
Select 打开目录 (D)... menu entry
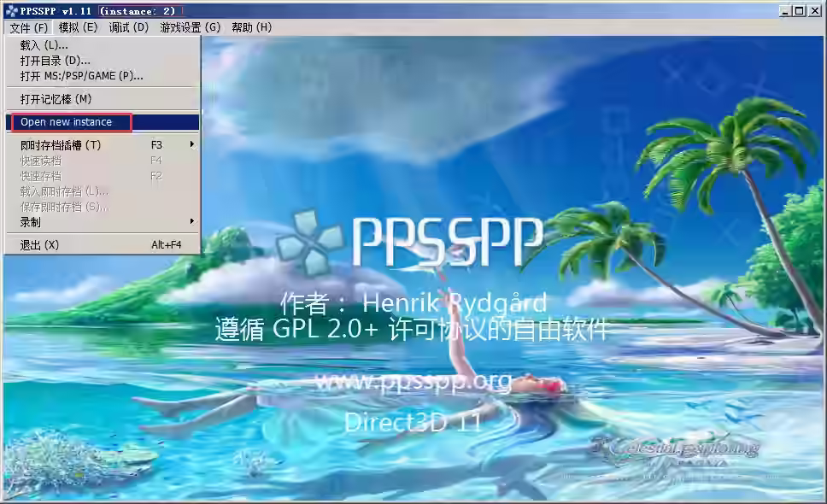[103, 61]
